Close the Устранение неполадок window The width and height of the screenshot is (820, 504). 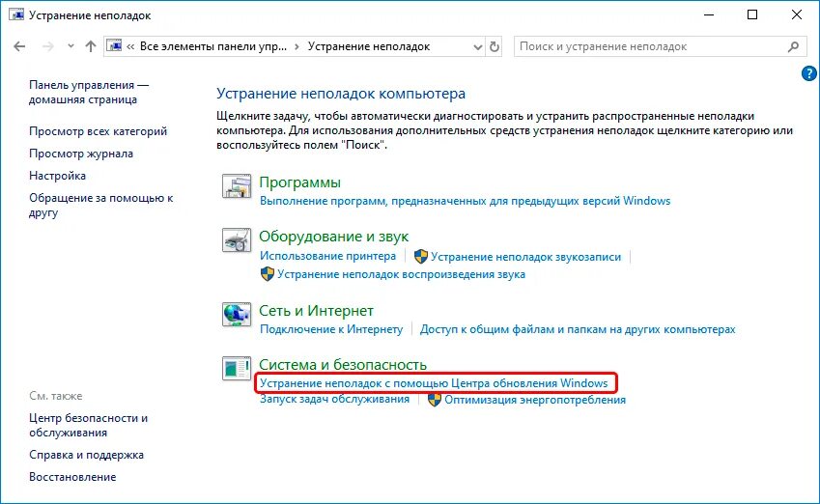797,14
